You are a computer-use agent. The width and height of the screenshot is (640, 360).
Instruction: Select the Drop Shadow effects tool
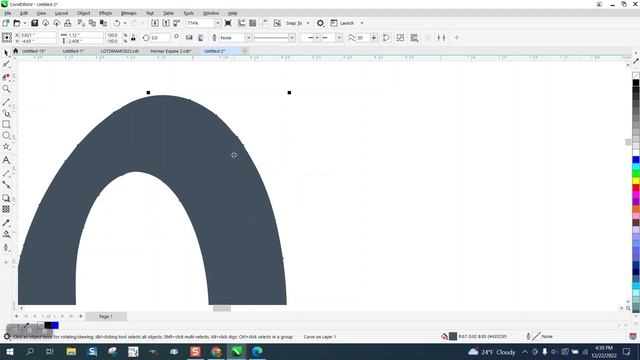pos(6,198)
